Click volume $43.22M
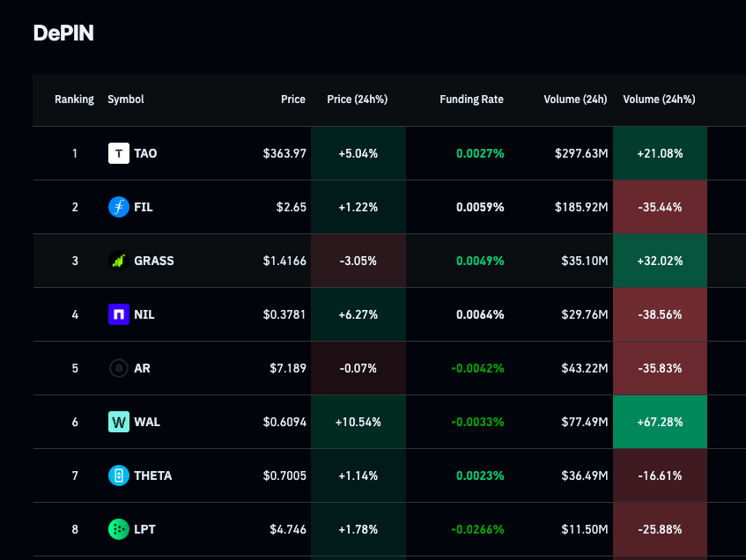Viewport: 746px width, 560px height. [585, 368]
